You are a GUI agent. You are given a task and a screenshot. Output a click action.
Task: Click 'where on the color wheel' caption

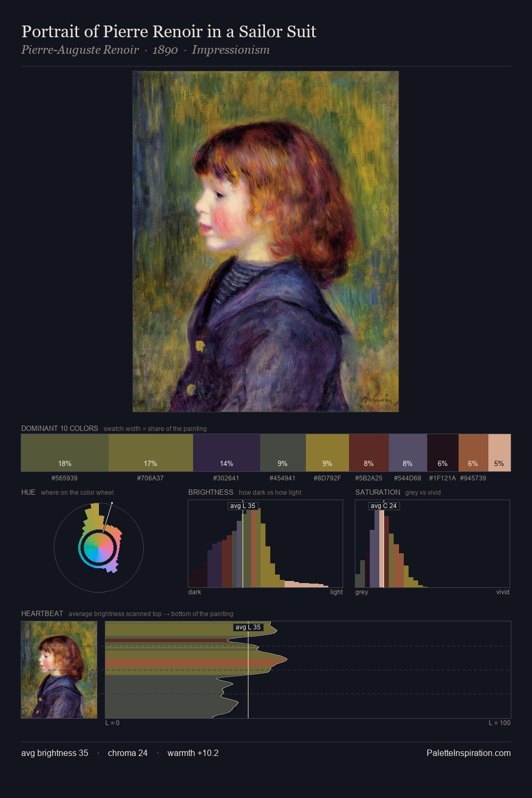[x=77, y=493]
